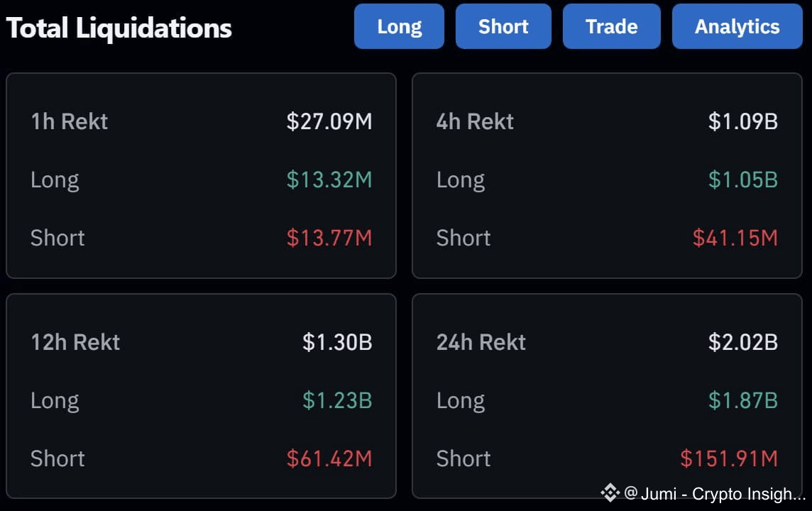Select the 4h Rekt total $1.09B
The height and width of the screenshot is (511, 812).
[742, 121]
